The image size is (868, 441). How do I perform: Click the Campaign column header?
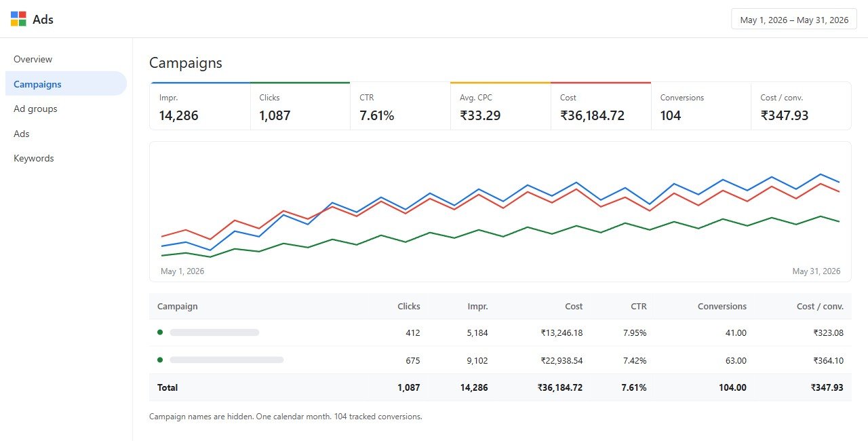pos(178,306)
